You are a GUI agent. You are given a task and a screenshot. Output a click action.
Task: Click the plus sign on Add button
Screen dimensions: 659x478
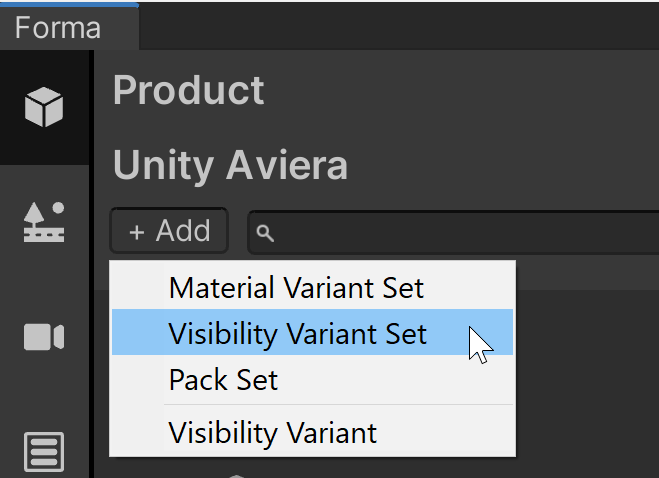point(137,232)
